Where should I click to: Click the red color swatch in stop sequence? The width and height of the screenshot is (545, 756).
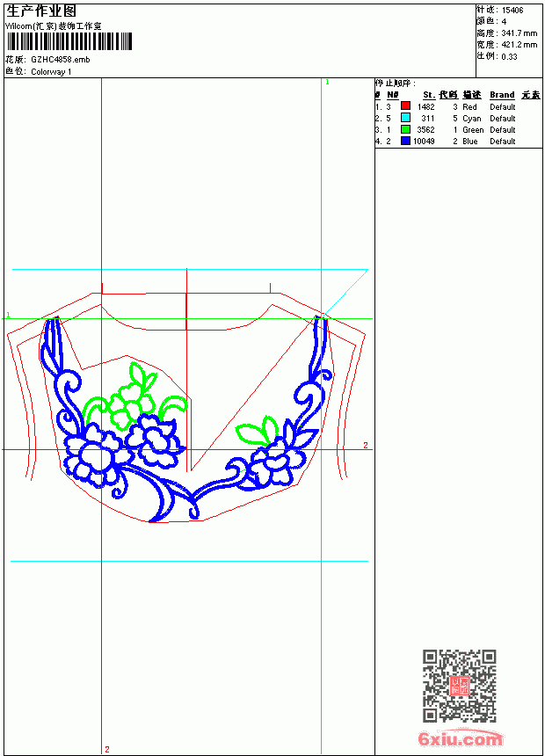pyautogui.click(x=405, y=105)
